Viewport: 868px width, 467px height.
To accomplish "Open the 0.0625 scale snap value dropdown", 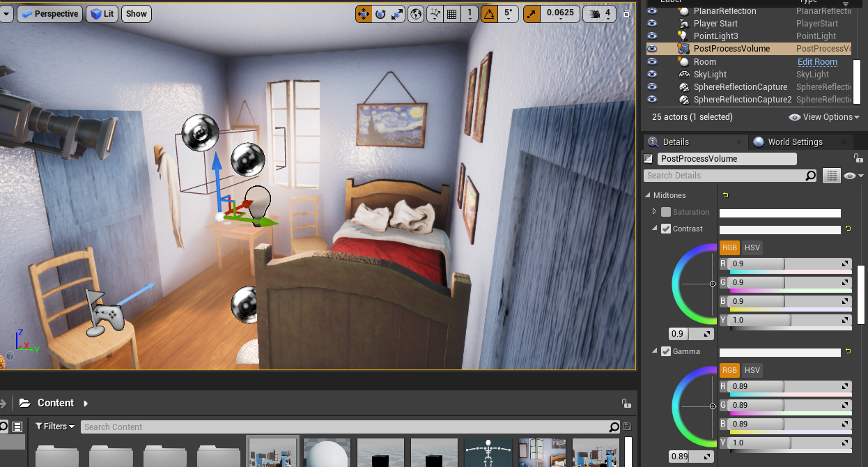I will pyautogui.click(x=560, y=13).
